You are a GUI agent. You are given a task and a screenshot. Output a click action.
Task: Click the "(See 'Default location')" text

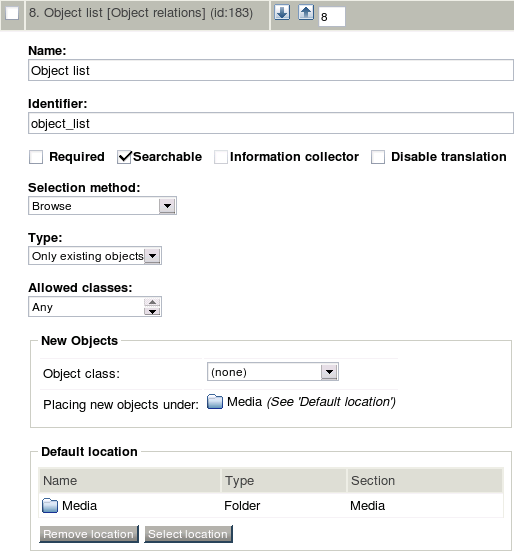(x=331, y=402)
